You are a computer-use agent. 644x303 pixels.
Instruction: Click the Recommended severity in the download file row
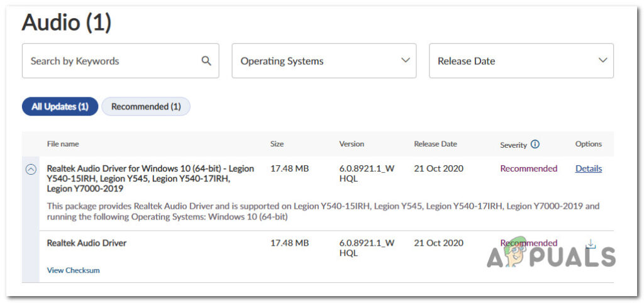point(528,243)
